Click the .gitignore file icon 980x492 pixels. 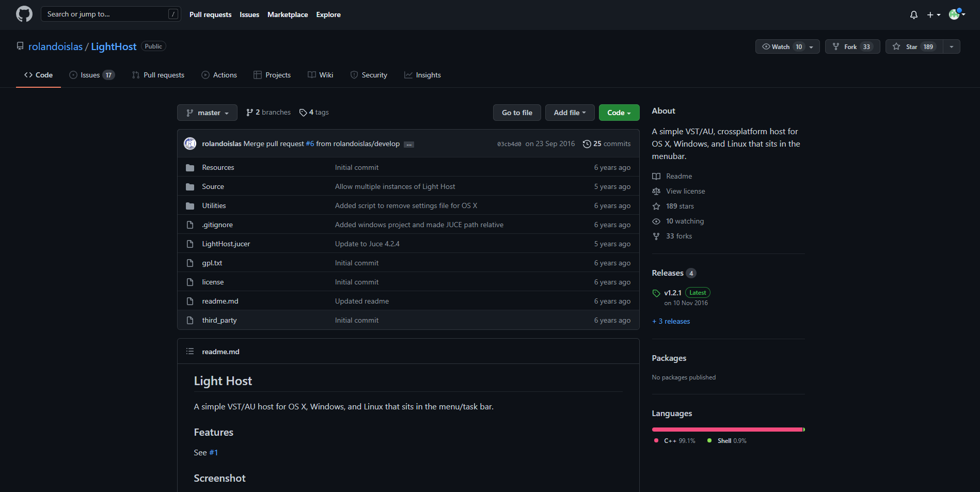(190, 225)
